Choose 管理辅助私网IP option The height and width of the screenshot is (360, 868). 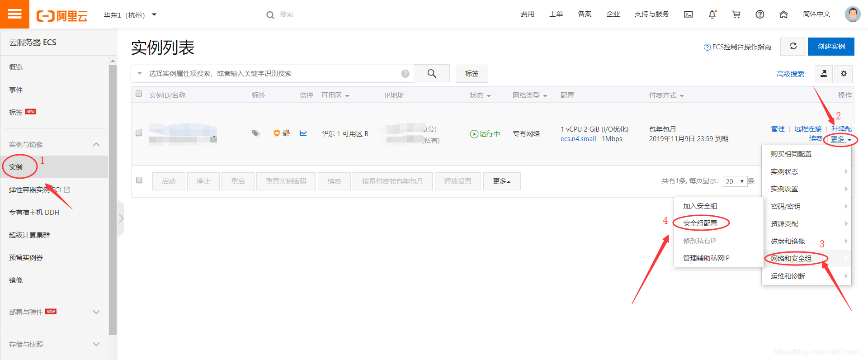(x=718, y=258)
